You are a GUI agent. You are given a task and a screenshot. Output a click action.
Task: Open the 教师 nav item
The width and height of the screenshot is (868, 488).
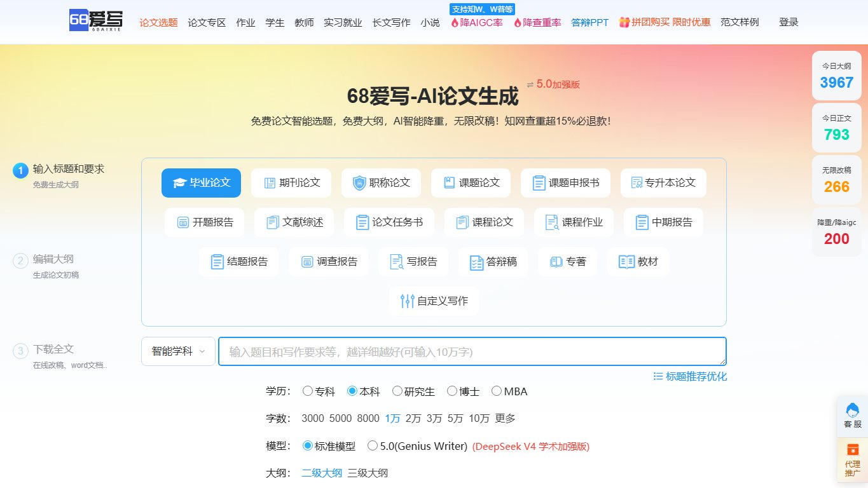[x=304, y=22]
